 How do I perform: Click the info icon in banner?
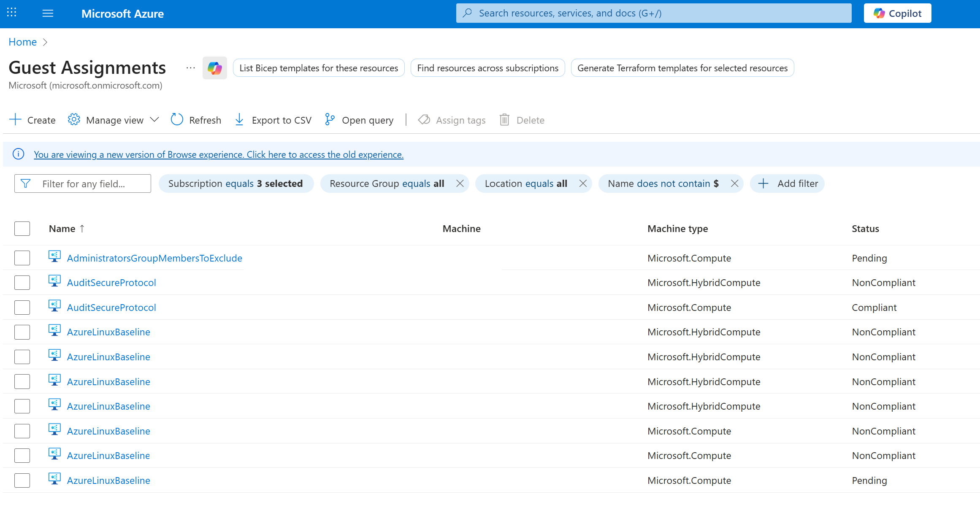(18, 154)
